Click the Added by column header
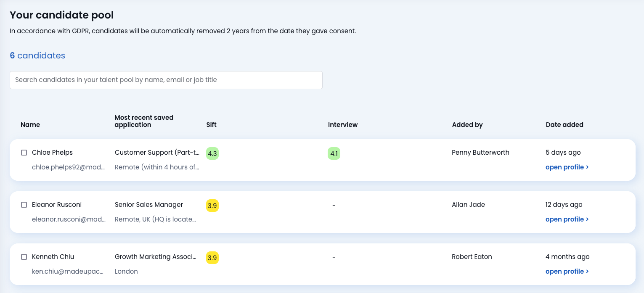This screenshot has height=293, width=644. pyautogui.click(x=467, y=125)
